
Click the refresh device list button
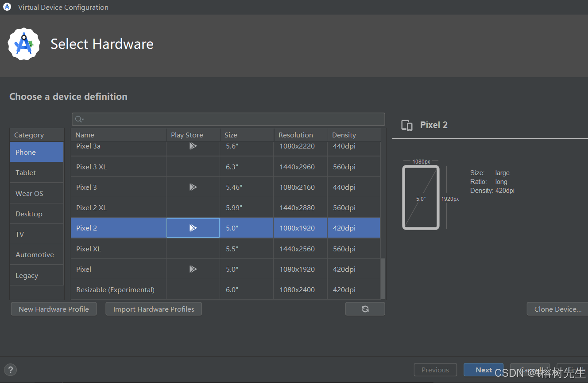(365, 309)
